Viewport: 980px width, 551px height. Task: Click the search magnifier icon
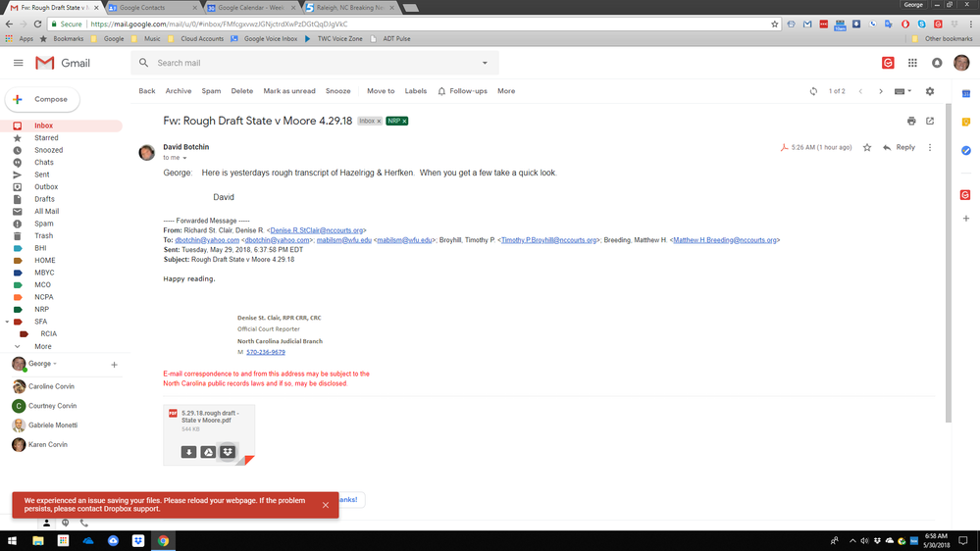144,63
